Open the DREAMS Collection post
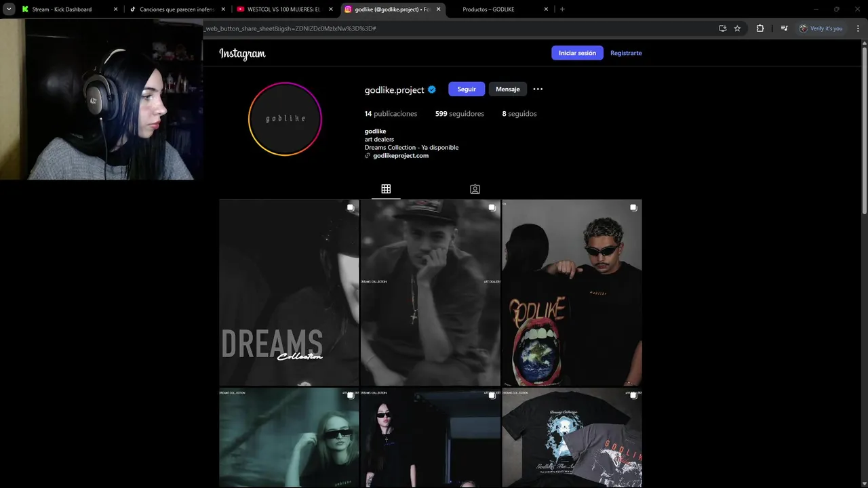The height and width of the screenshot is (488, 868). (289, 293)
